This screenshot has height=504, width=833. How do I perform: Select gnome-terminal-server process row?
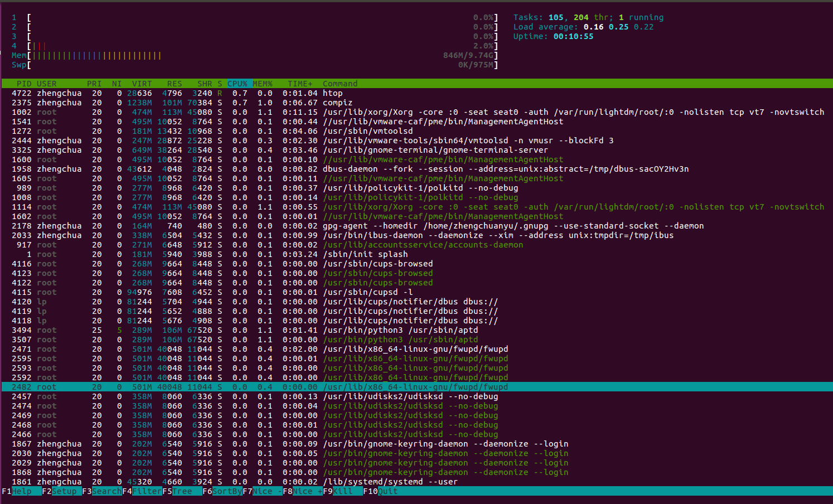pyautogui.click(x=417, y=150)
